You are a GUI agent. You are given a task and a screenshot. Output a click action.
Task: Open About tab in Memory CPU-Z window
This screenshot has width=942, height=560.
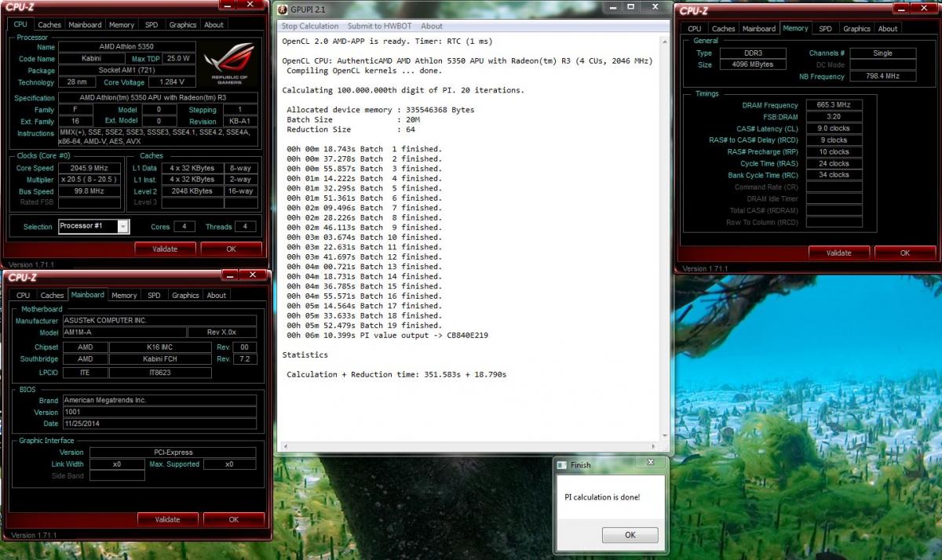click(888, 29)
